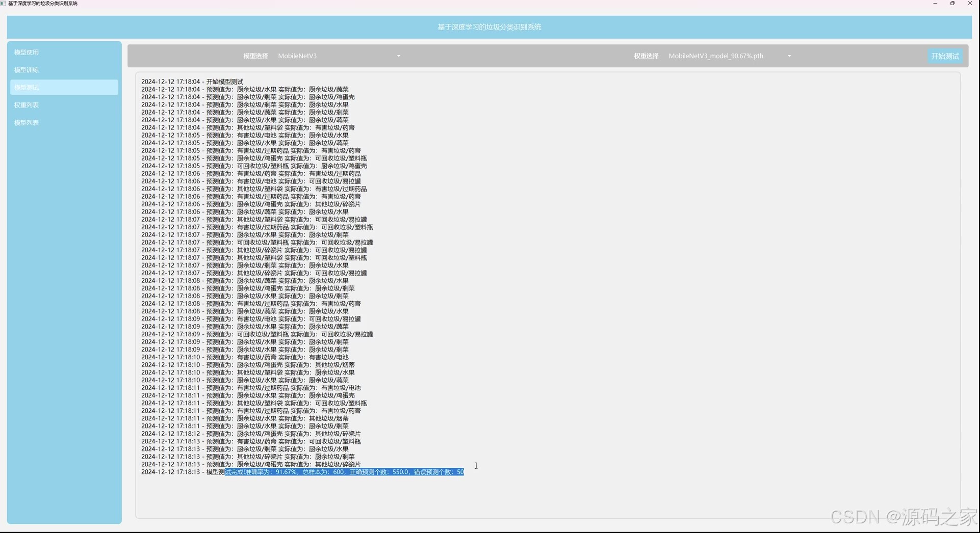The image size is (980, 533).
Task: Click log row predicting 其他垃圾/塑料袋 actual 有害垃圾/药膏
Action: tap(248, 127)
